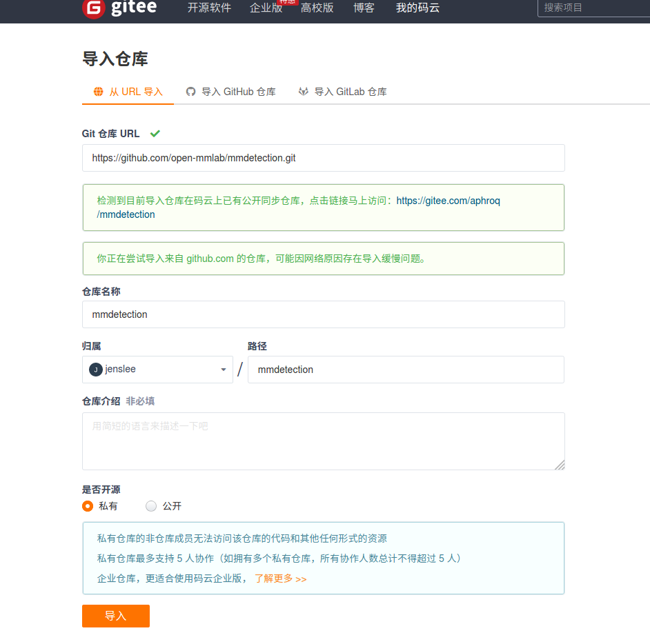Focus the 仓库名称 input field

point(324,314)
